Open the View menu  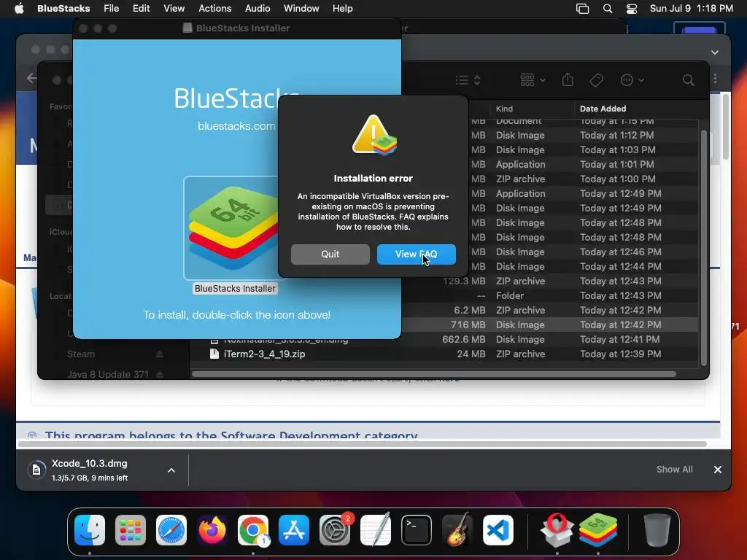click(x=174, y=9)
